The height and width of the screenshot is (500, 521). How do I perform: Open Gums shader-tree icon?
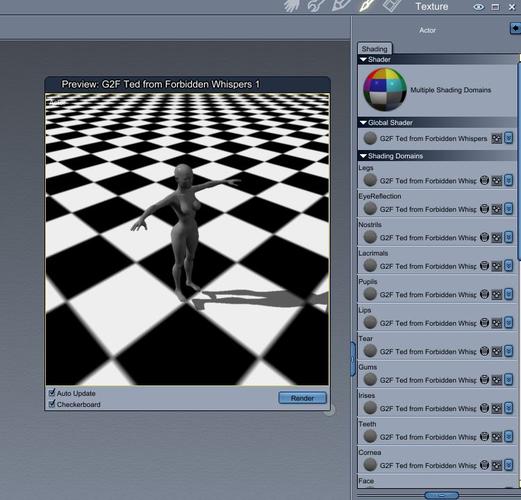[497, 380]
